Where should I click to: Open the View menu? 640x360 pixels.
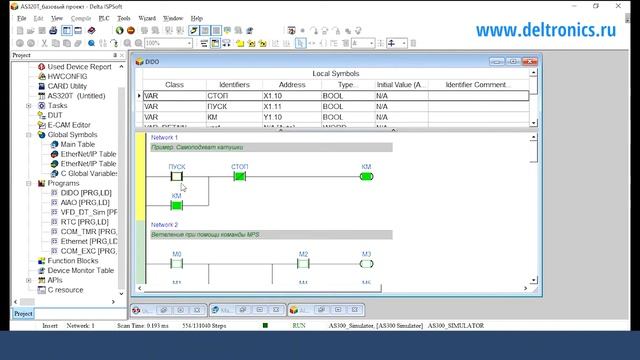click(x=57, y=18)
